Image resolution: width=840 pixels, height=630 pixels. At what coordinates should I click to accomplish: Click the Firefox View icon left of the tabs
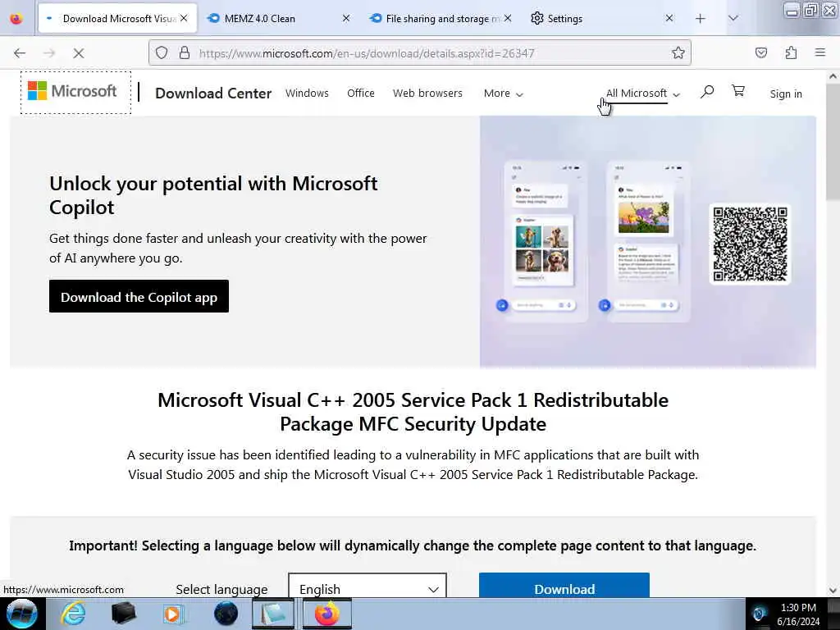pyautogui.click(x=16, y=19)
